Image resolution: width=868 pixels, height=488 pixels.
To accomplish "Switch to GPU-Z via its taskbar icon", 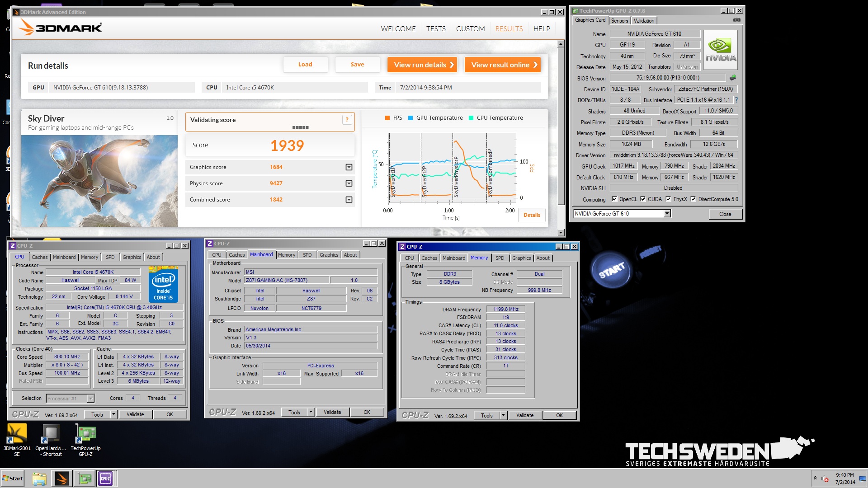I will point(85,479).
